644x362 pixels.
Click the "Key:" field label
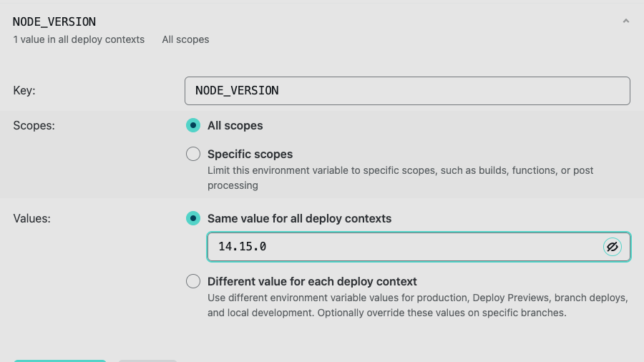click(x=24, y=91)
